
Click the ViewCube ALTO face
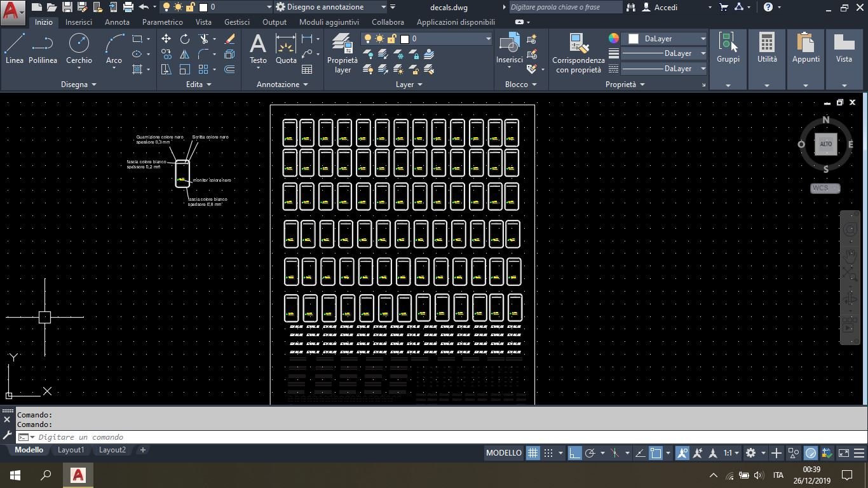pos(825,144)
